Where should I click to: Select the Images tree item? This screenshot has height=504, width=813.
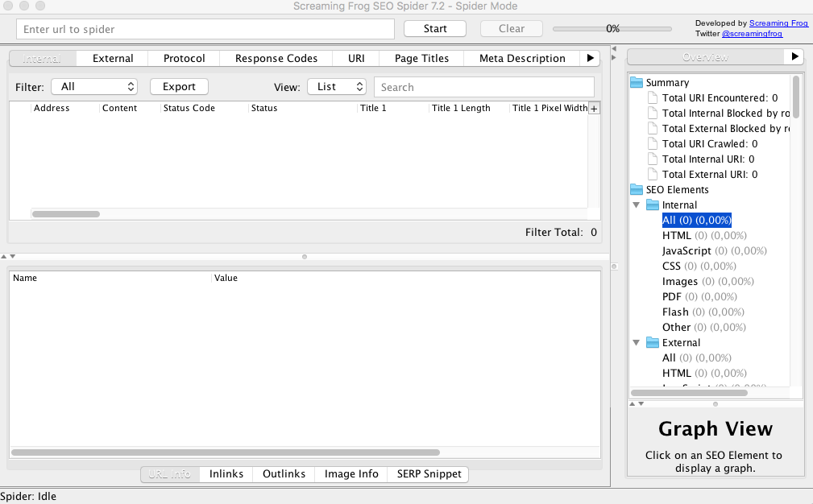pyautogui.click(x=707, y=282)
